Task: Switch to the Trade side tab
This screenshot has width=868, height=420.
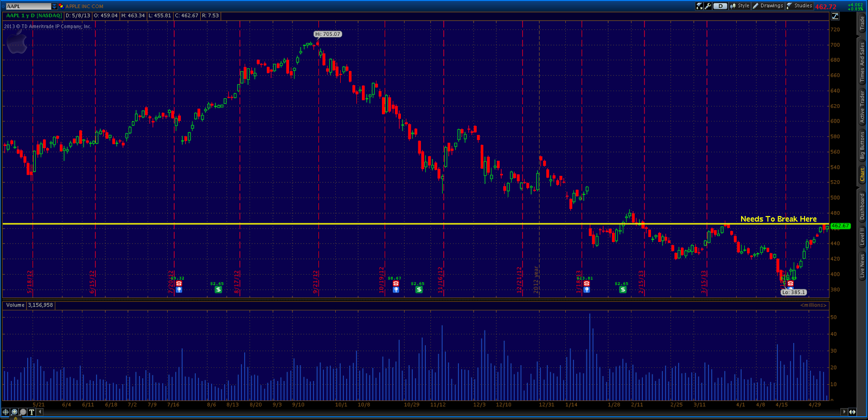Action: [862, 23]
